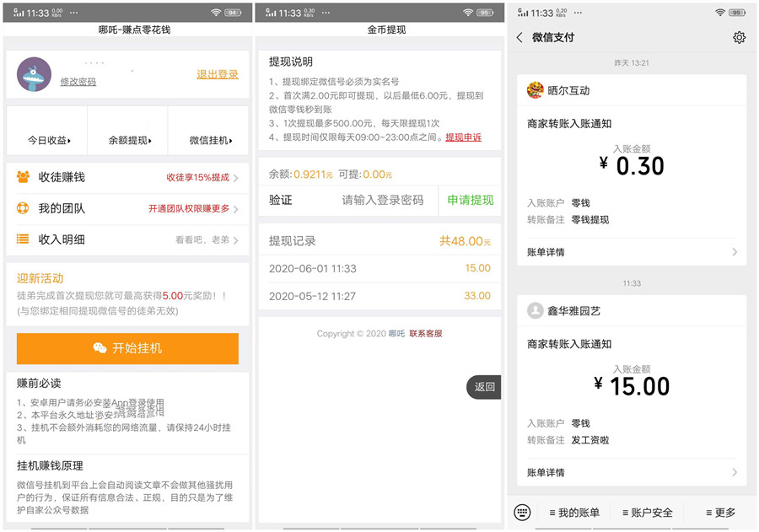Click 联系客服 link
This screenshot has height=532, width=759.
tap(426, 334)
